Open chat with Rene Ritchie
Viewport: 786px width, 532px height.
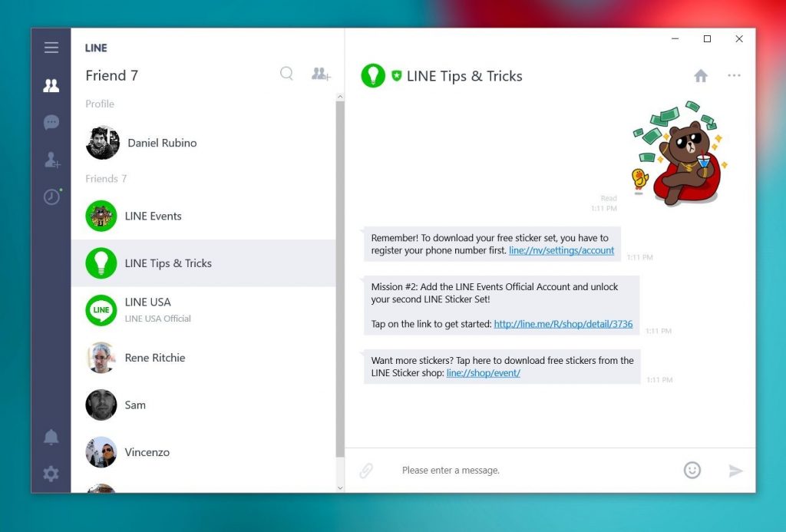pyautogui.click(x=203, y=358)
